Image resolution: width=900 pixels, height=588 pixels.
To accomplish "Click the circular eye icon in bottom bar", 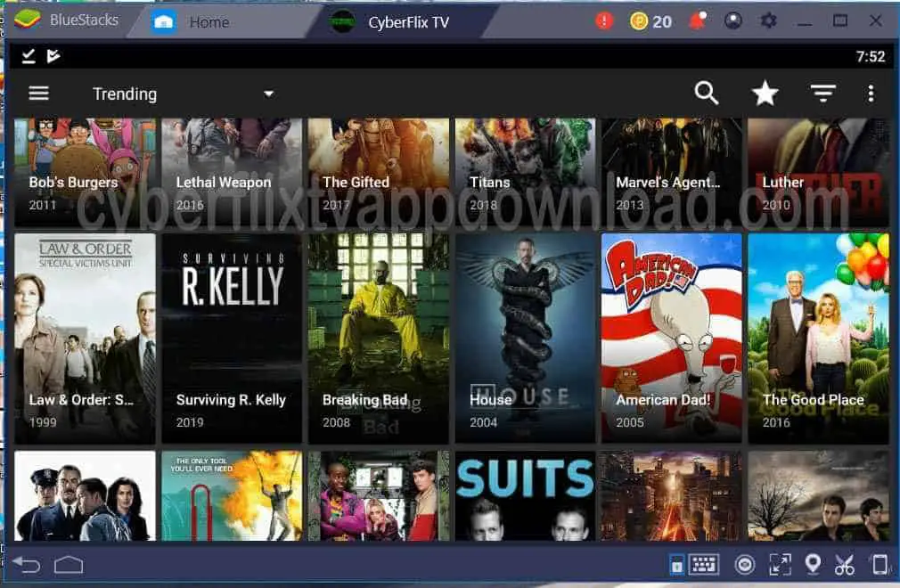I will [744, 565].
